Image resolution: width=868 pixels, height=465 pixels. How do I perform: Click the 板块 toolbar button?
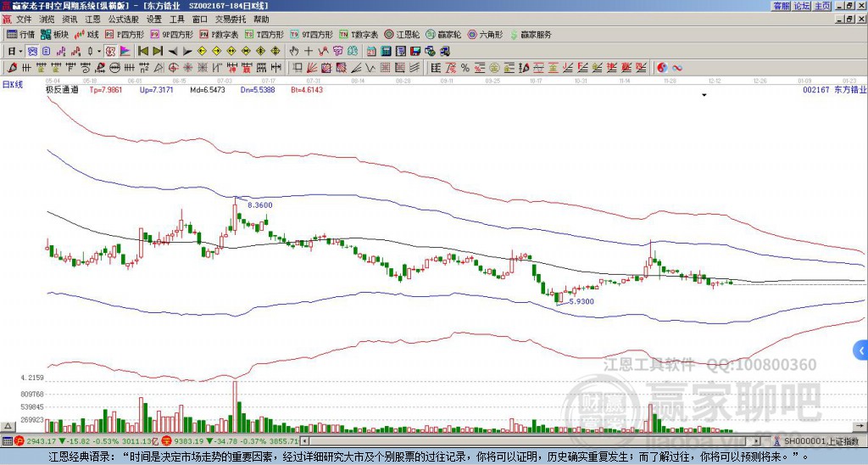tap(54, 34)
